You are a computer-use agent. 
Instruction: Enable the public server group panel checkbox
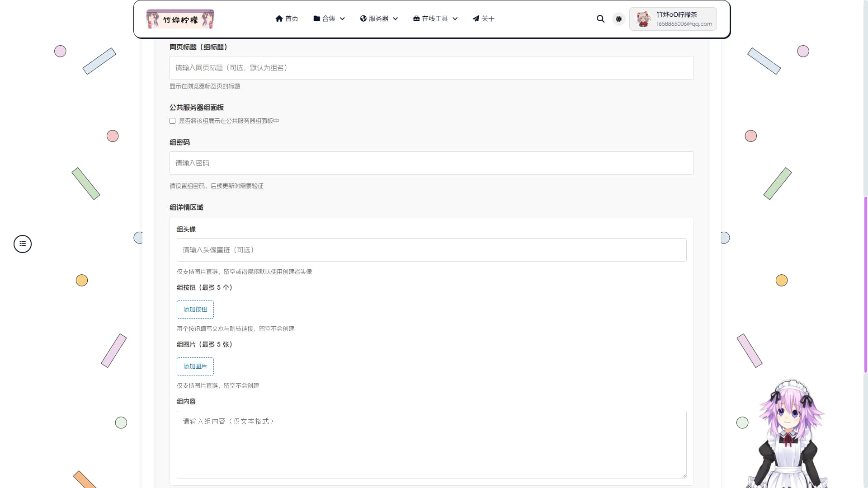coord(172,121)
